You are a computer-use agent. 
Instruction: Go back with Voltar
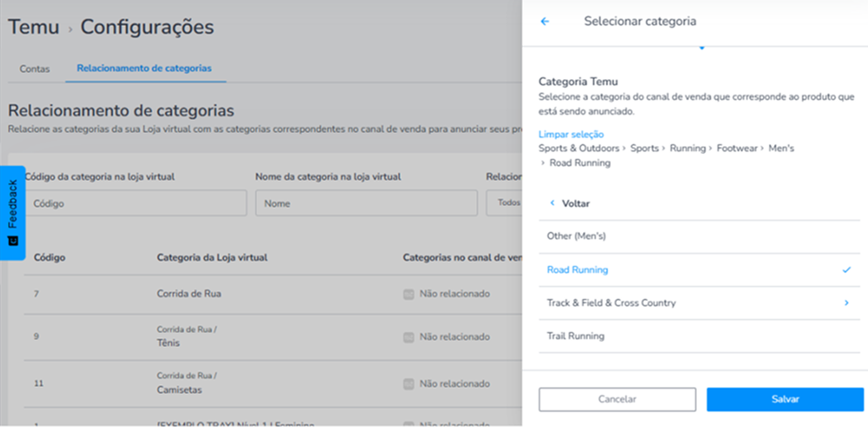pyautogui.click(x=576, y=203)
